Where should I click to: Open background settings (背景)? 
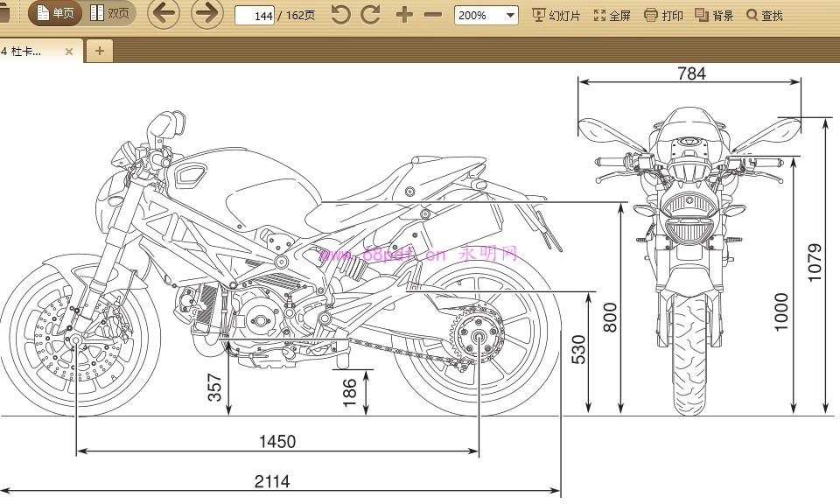point(714,16)
